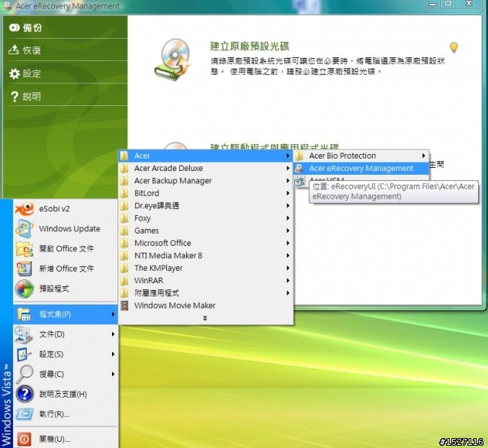Expand arrow beside Acer Bio Protection
488x448 pixels.
[424, 156]
